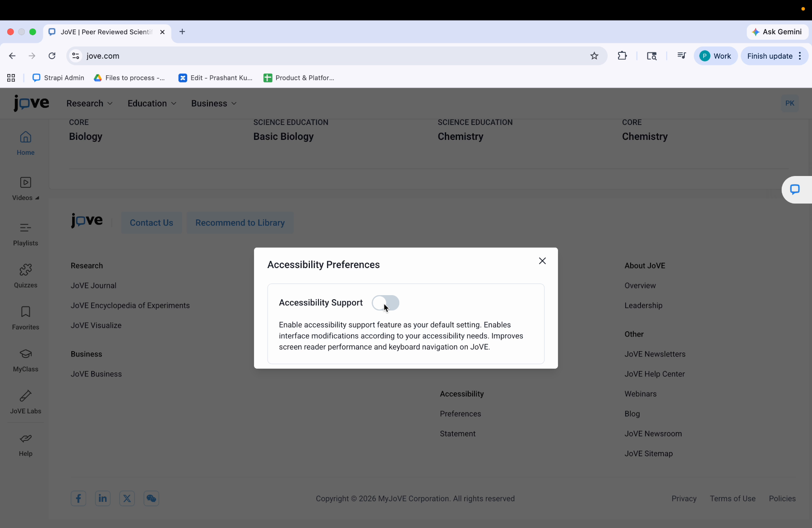Open the JoVE Sitemap link

click(x=649, y=454)
